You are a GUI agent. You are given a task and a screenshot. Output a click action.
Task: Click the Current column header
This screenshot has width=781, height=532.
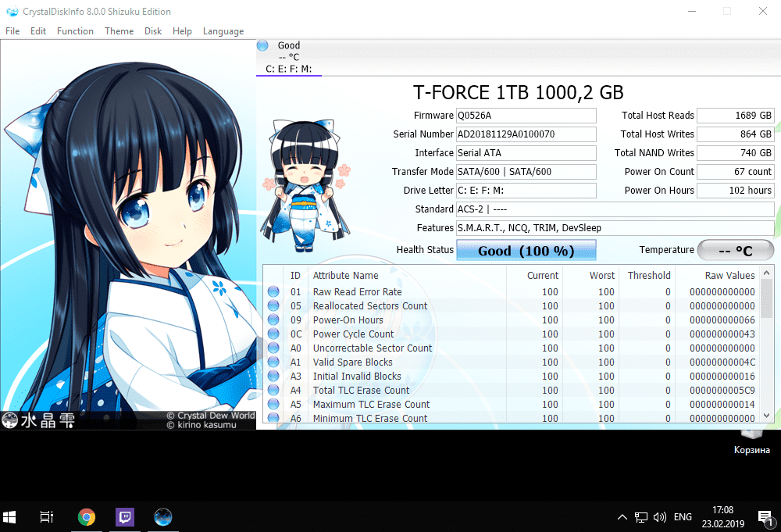click(543, 276)
